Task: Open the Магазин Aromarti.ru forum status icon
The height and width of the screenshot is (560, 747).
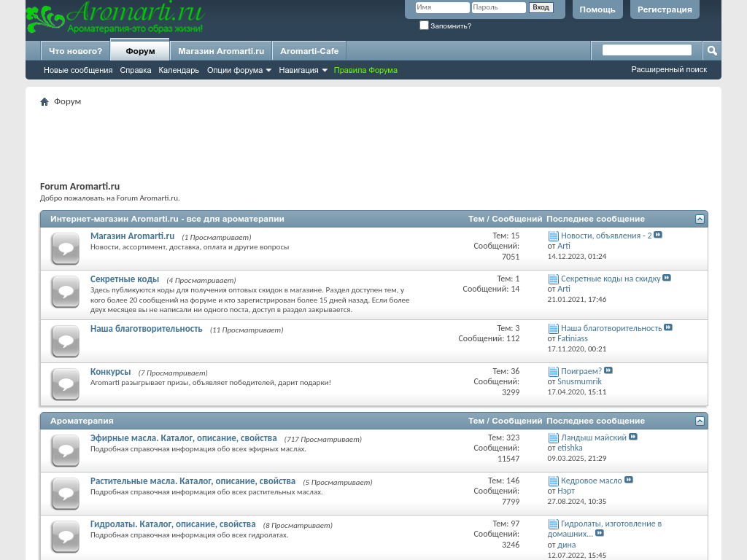Action: 65,249
